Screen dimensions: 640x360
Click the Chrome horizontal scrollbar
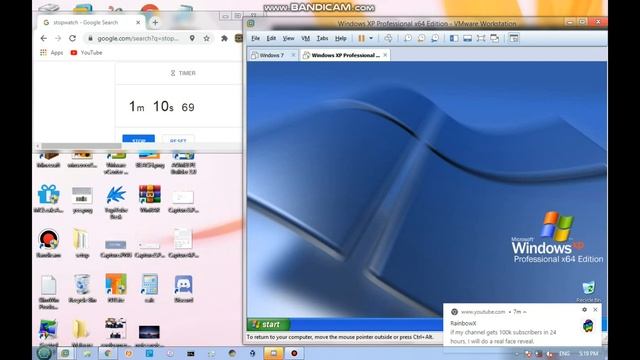coord(81,146)
